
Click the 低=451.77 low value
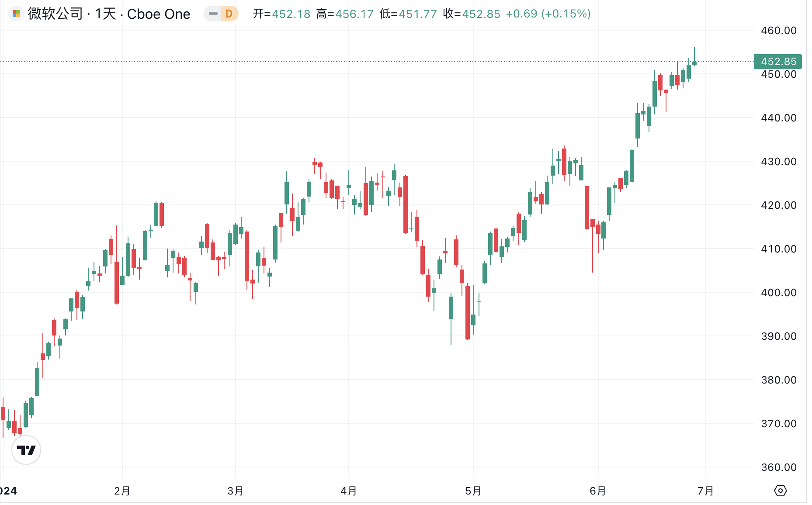tap(408, 14)
